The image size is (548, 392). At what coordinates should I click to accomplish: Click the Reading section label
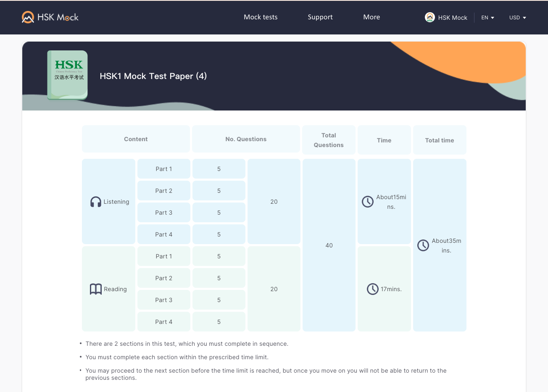(x=115, y=289)
